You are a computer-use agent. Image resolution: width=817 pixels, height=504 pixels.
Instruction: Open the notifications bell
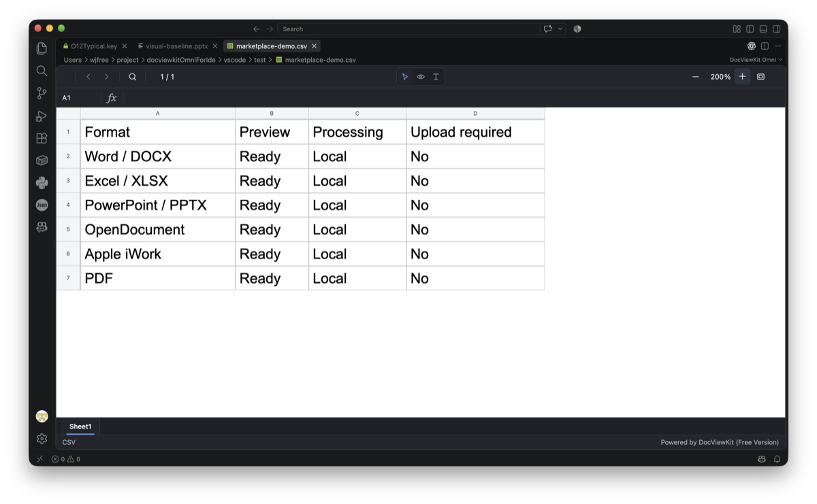pos(777,459)
